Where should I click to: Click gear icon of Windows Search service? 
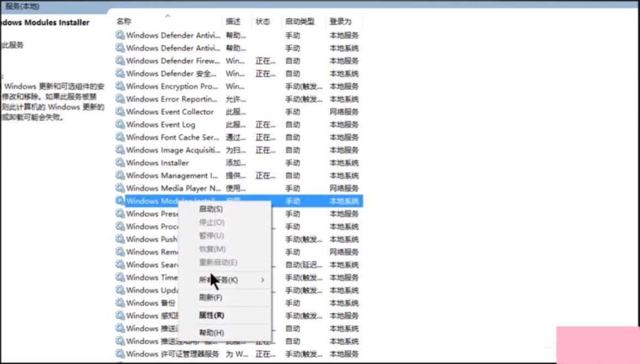120,265
